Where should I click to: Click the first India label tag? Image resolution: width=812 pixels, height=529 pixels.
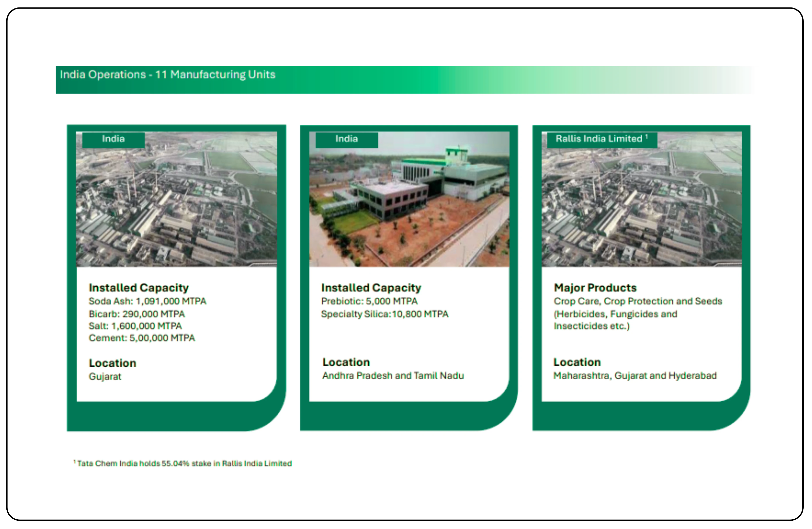[113, 139]
